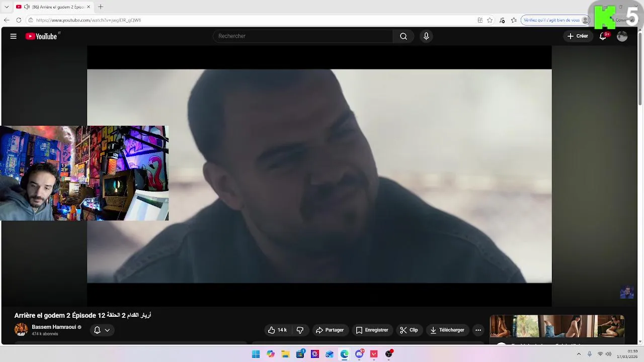
Task: Open Microsoft Store taskbar icon
Action: point(300,354)
